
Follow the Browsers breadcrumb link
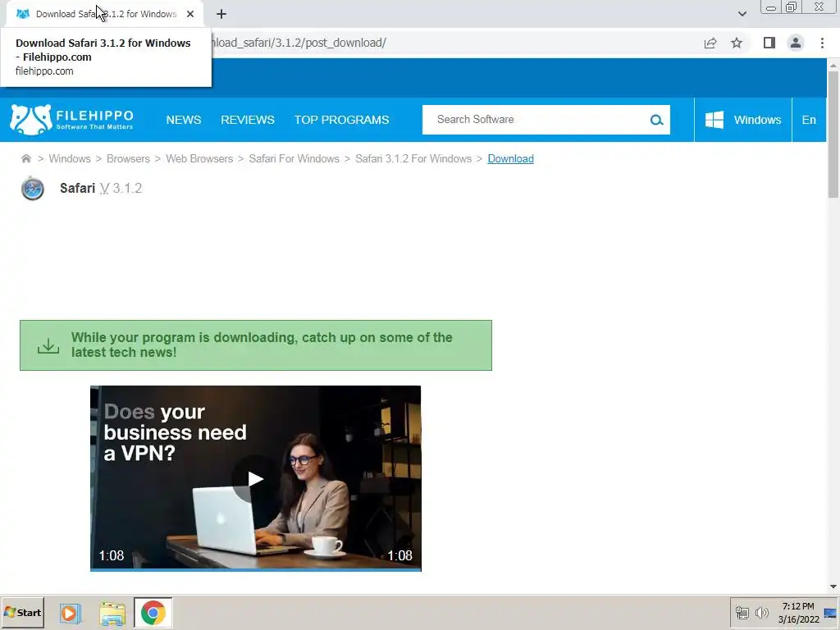tap(128, 158)
